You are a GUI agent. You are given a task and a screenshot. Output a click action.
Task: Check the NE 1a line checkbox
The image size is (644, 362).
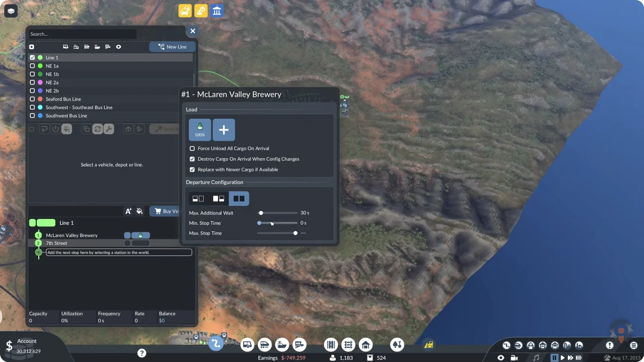tap(32, 66)
